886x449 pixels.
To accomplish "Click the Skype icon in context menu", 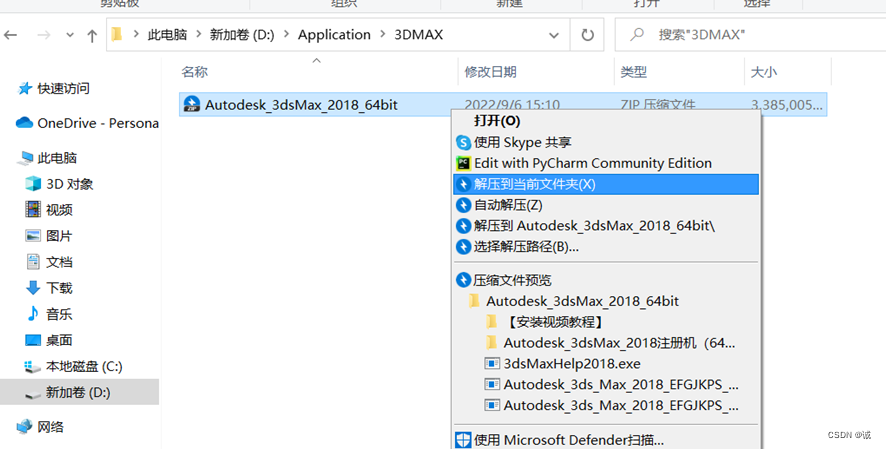I will pyautogui.click(x=463, y=142).
